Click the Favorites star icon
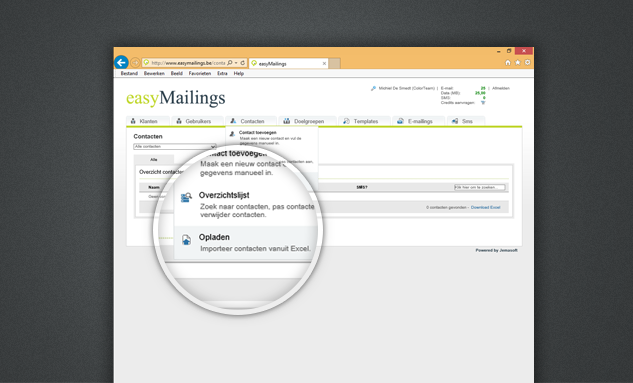Image resolution: width=633 pixels, height=383 pixels. point(518,63)
